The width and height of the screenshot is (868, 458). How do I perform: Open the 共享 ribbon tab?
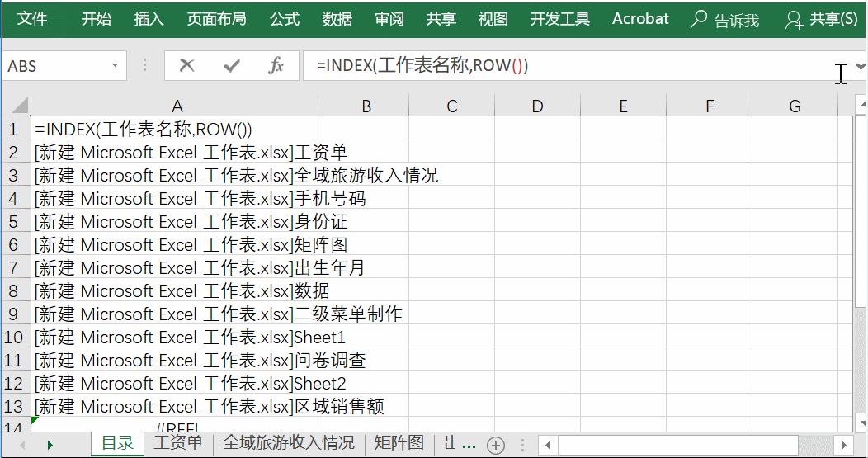point(441,19)
